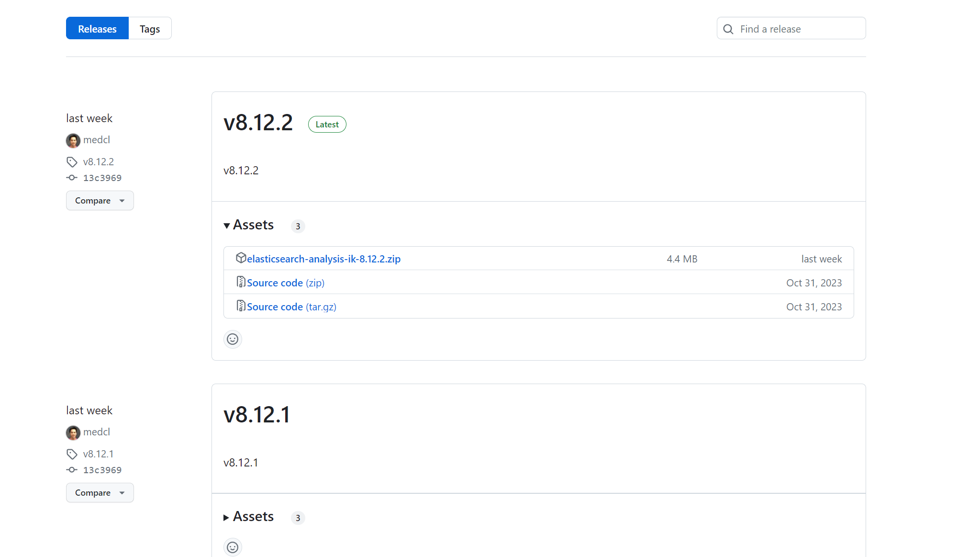Click package icon for elasticsearch-analysis-ik zip
Viewport: 980px width, 557px height.
[241, 258]
